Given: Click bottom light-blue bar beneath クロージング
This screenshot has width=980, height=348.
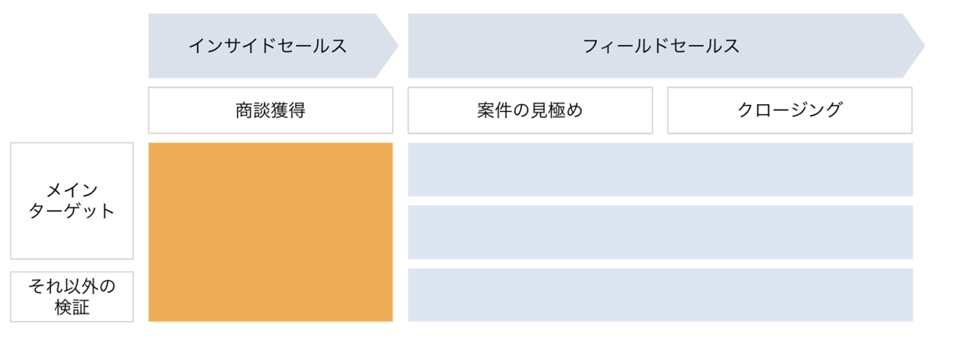Looking at the screenshot, I should coord(789,295).
